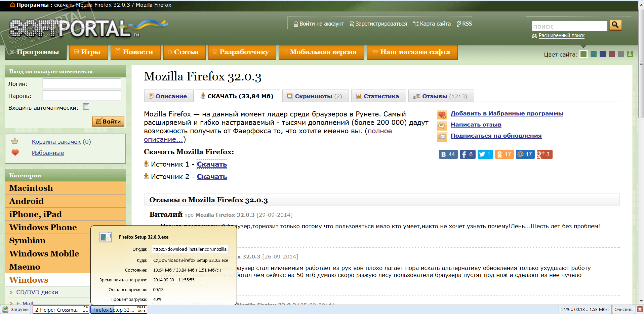Click the magnifier search button
Screen dimensions: 644x314
615,25
